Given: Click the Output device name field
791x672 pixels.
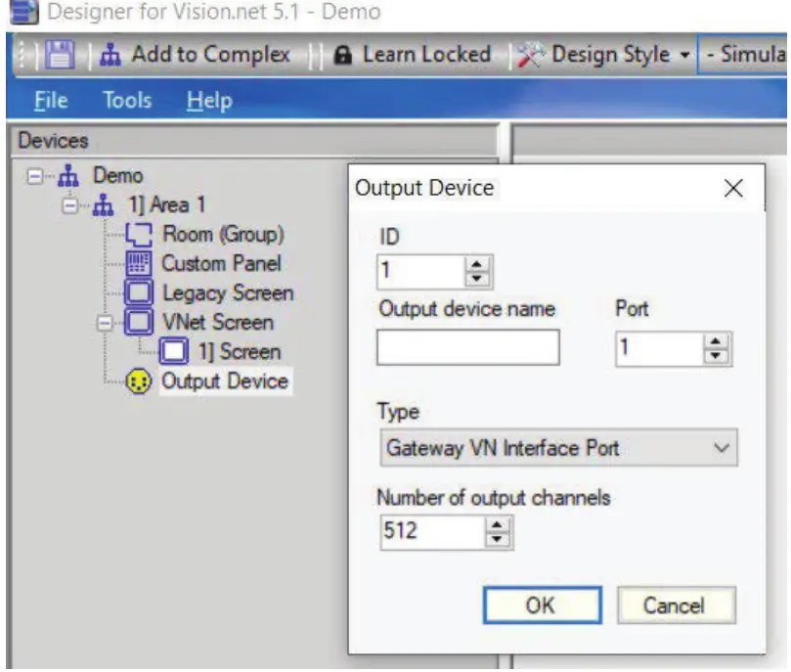Looking at the screenshot, I should [x=468, y=347].
